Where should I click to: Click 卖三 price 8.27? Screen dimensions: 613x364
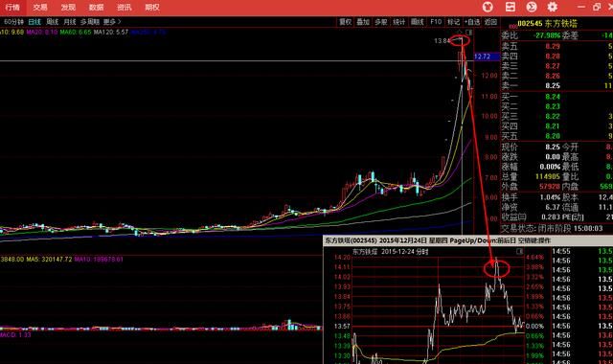[x=553, y=66]
